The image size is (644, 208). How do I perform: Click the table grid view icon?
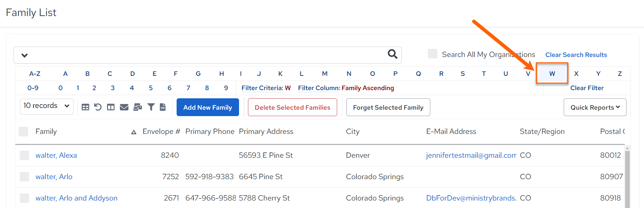tap(85, 107)
